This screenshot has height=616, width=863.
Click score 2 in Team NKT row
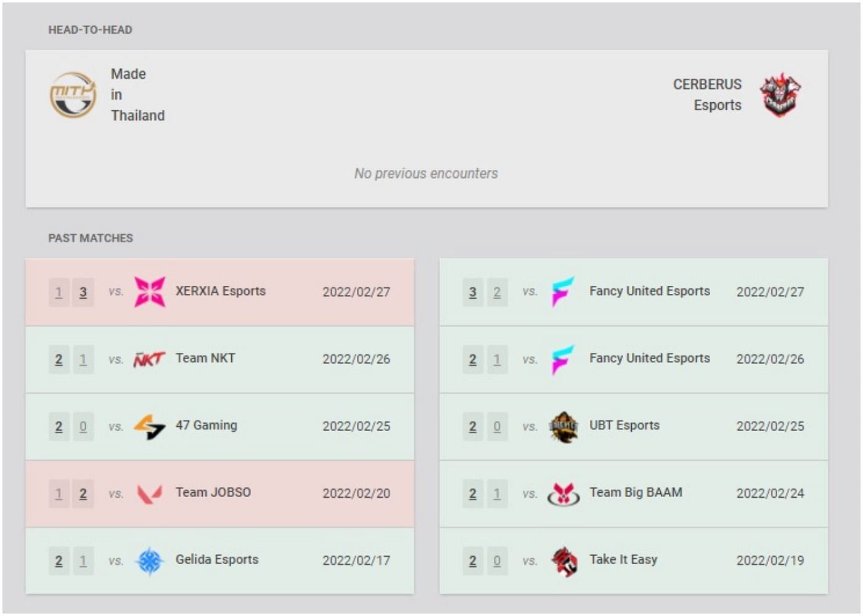(59, 359)
